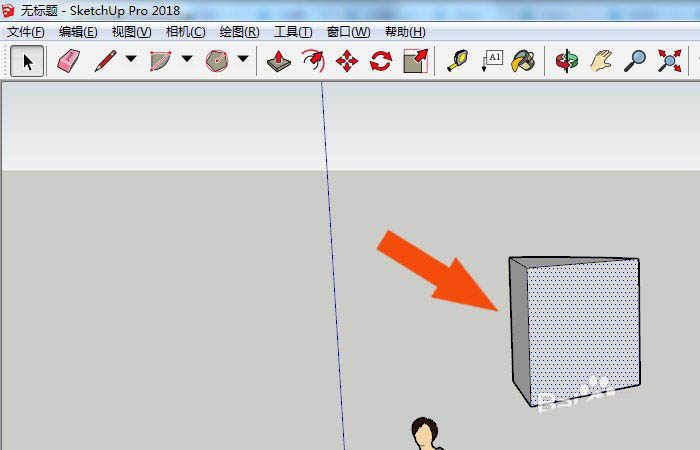Activate the Push/Pull tool
This screenshot has width=700, height=450.
click(279, 61)
